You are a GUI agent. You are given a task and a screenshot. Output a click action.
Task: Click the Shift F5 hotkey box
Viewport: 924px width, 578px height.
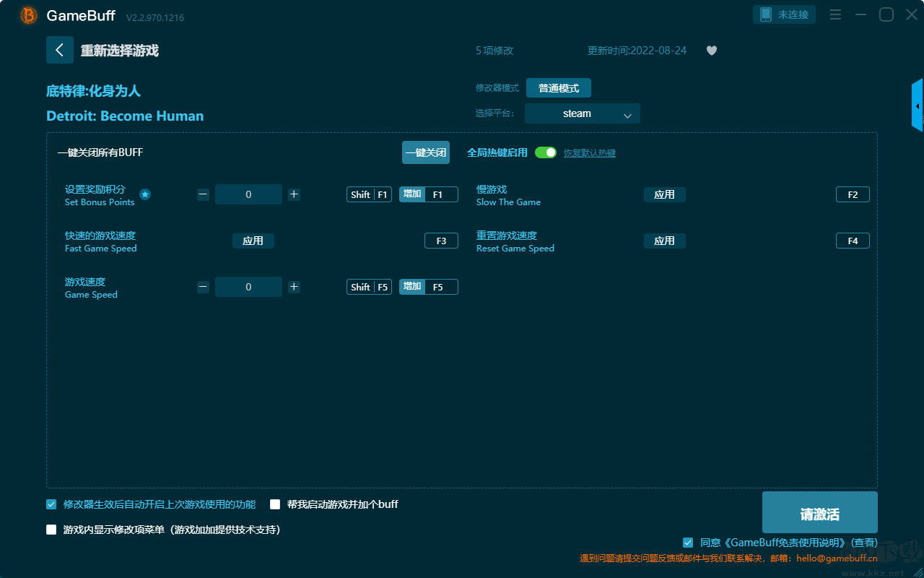tap(369, 287)
